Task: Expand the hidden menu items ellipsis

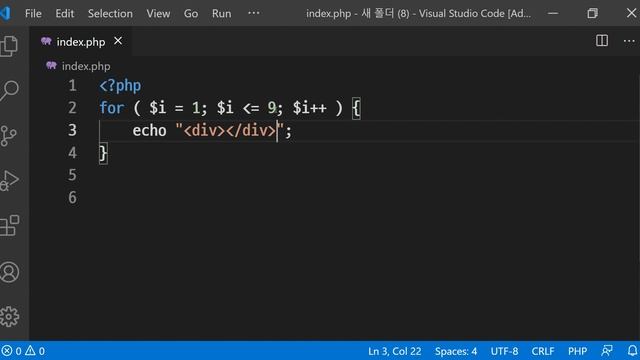Action: pyautogui.click(x=253, y=13)
